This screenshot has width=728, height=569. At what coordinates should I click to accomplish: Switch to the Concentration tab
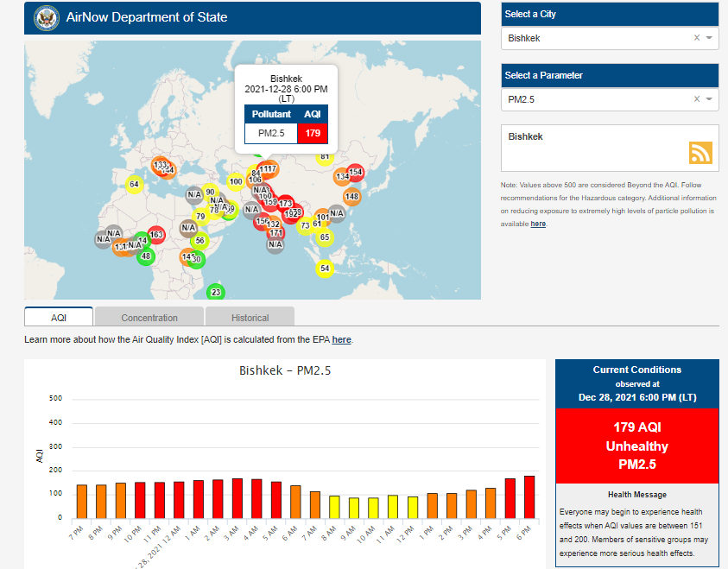point(149,318)
